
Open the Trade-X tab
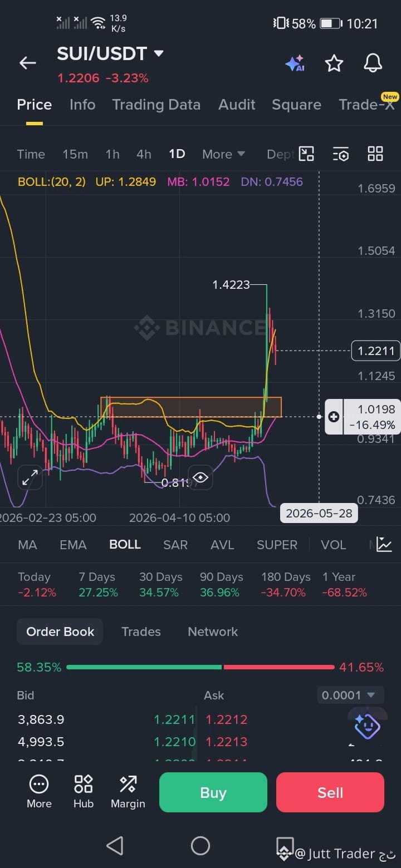pos(368,105)
